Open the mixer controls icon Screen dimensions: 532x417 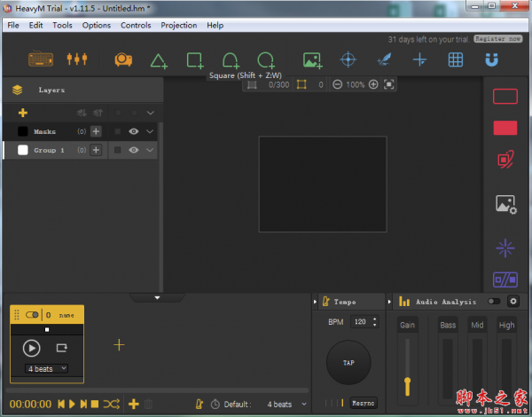(77, 59)
